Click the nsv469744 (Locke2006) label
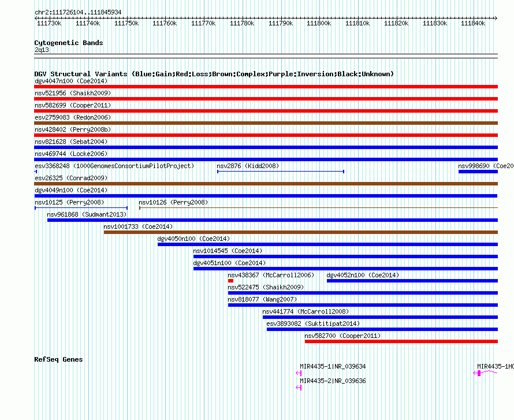The width and height of the screenshot is (514, 420). pyautogui.click(x=71, y=154)
